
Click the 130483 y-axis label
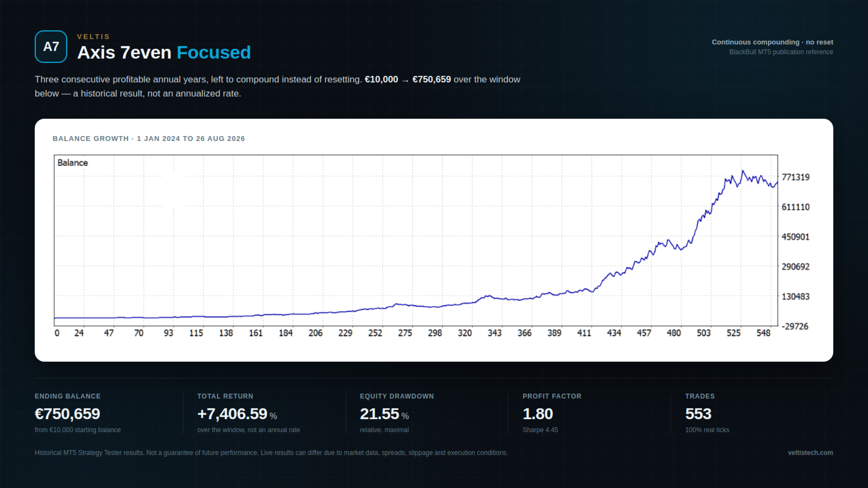pyautogui.click(x=795, y=297)
